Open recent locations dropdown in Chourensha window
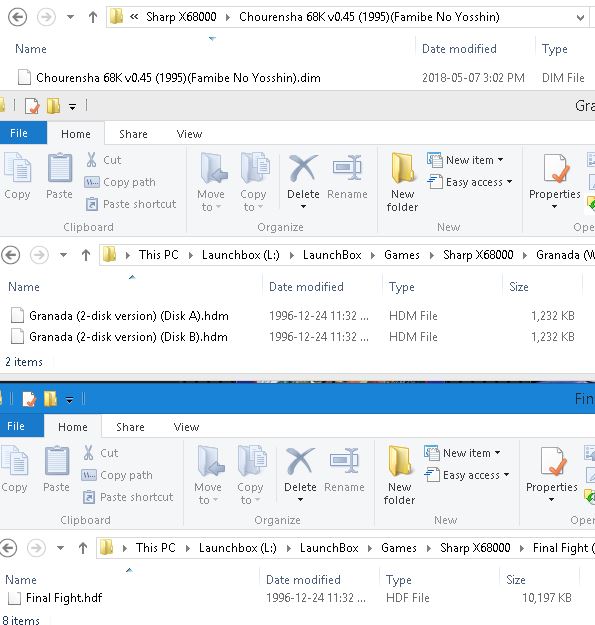Viewport: 595px width, 625px height. coord(71,17)
